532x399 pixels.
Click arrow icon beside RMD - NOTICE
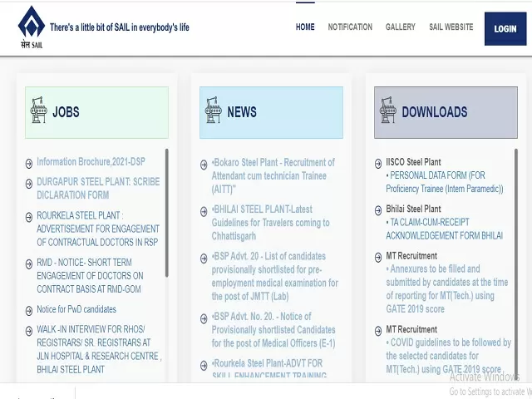(x=29, y=264)
